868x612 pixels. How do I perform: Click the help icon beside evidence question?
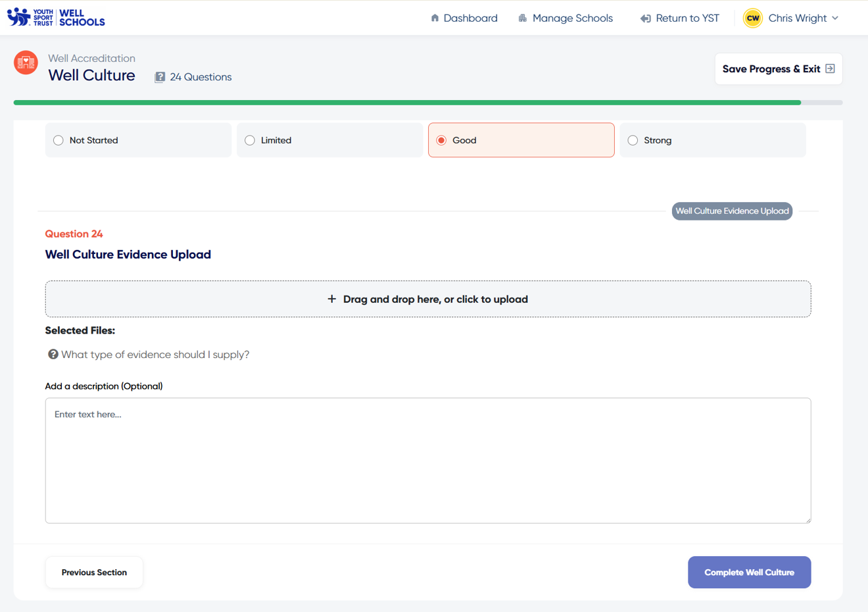53,355
